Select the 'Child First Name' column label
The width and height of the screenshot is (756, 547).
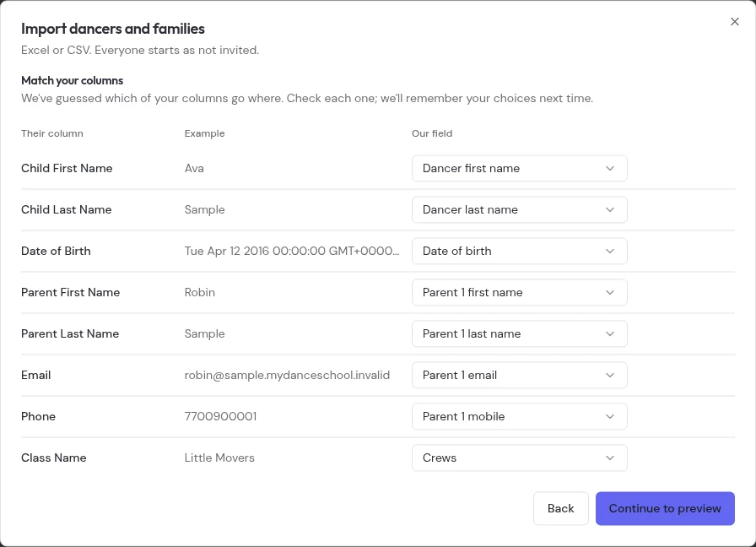[67, 168]
